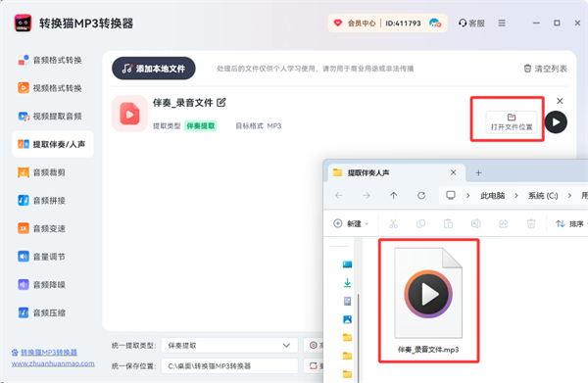The width and height of the screenshot is (588, 383).
Task: Open 音频裁剪 tool
Action: 41,172
